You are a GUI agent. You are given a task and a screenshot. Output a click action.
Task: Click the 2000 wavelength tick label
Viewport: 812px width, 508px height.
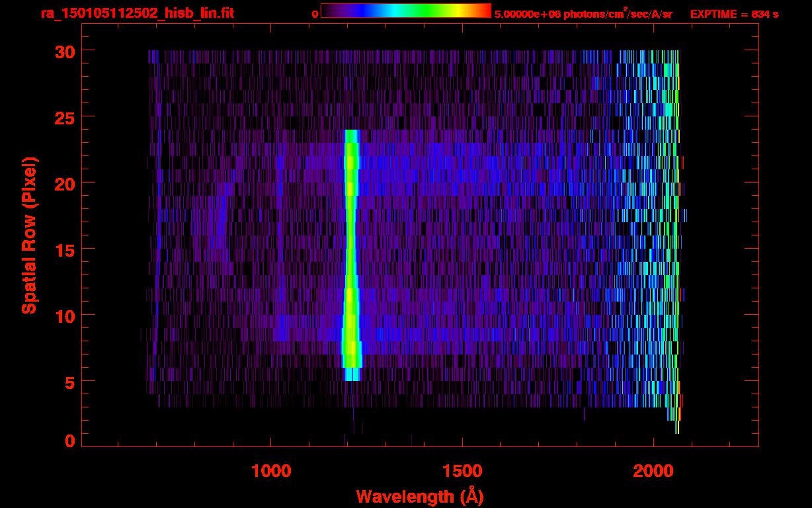tap(653, 471)
